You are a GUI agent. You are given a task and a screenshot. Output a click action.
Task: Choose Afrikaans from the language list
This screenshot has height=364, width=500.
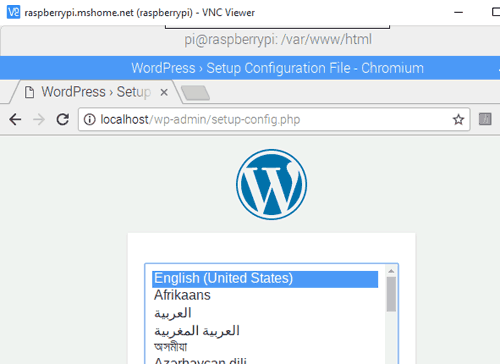pyautogui.click(x=265, y=295)
